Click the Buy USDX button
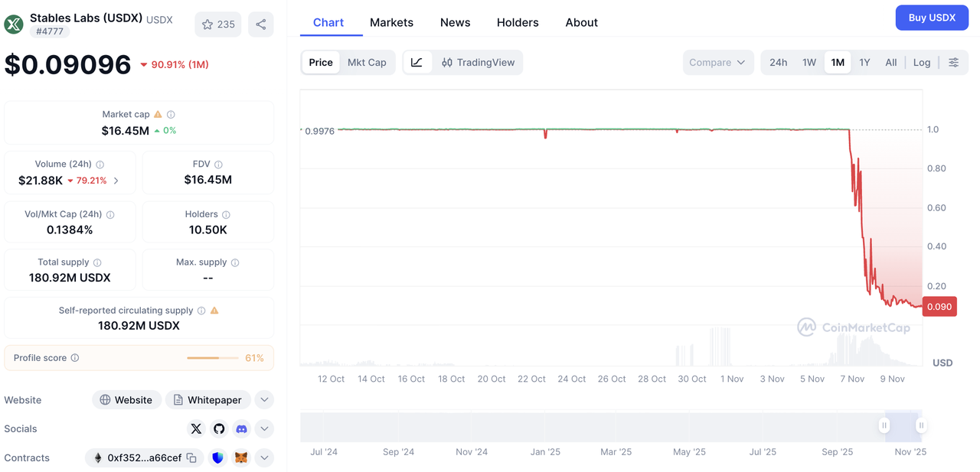The image size is (980, 472). pos(931,18)
